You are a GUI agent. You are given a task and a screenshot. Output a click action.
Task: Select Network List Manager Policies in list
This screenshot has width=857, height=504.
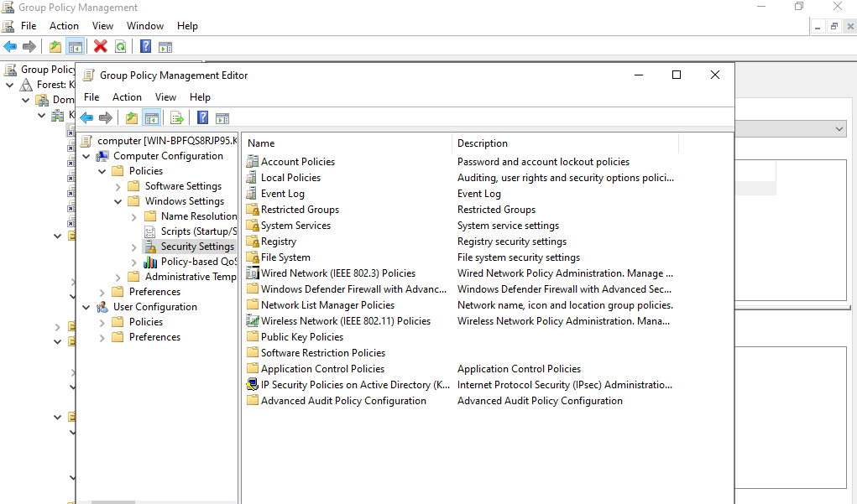pos(327,304)
